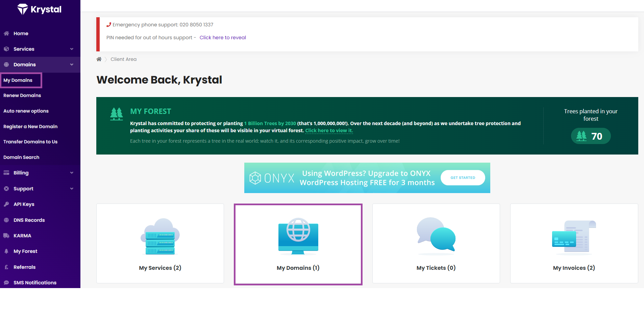
Task: Click the '1 Billion Trees by 2030' link
Action: 270,123
